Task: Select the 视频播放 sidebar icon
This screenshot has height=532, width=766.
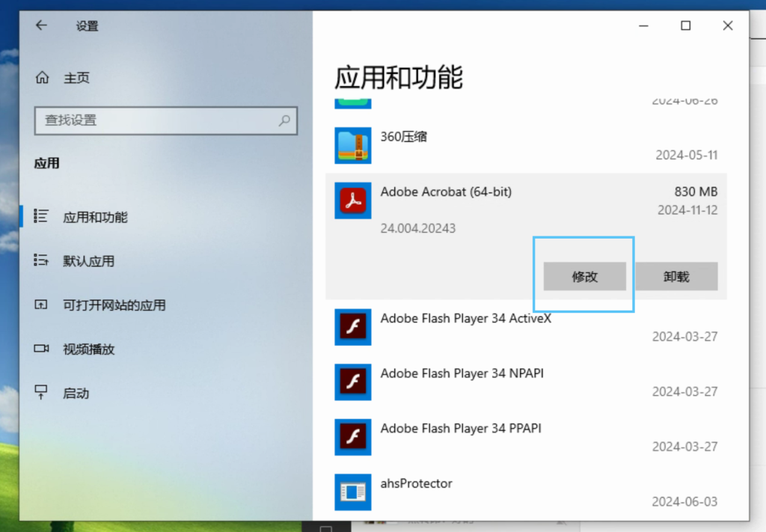Action: click(41, 349)
